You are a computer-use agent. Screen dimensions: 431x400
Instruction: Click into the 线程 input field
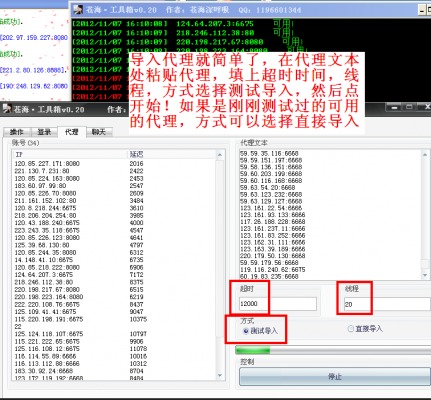pyautogui.click(x=387, y=304)
